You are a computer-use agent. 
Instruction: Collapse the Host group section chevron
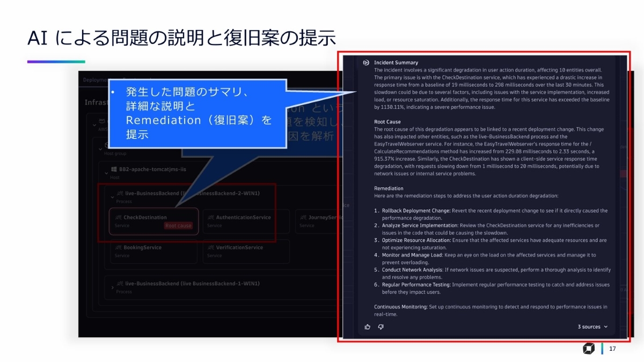pyautogui.click(x=99, y=149)
